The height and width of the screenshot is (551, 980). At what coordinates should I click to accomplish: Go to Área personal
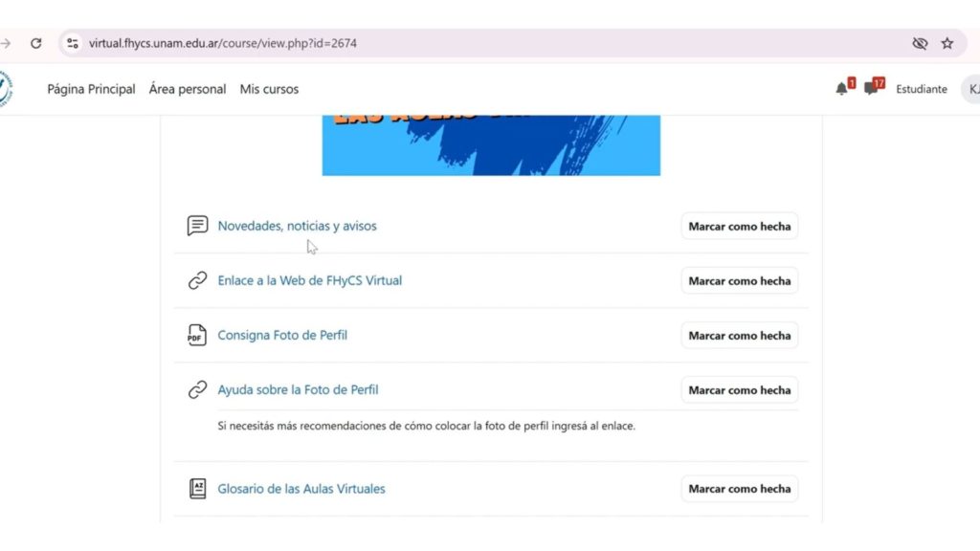(x=188, y=89)
